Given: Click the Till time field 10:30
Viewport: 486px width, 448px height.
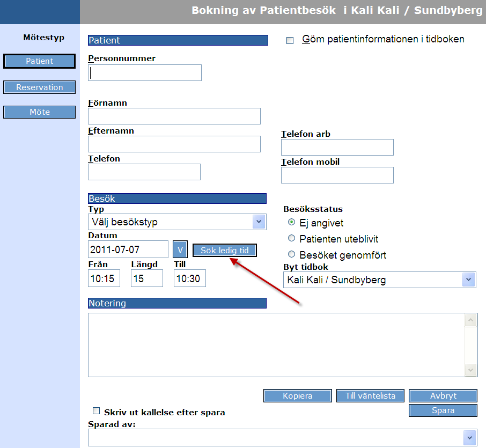Looking at the screenshot, I should pos(190,278).
